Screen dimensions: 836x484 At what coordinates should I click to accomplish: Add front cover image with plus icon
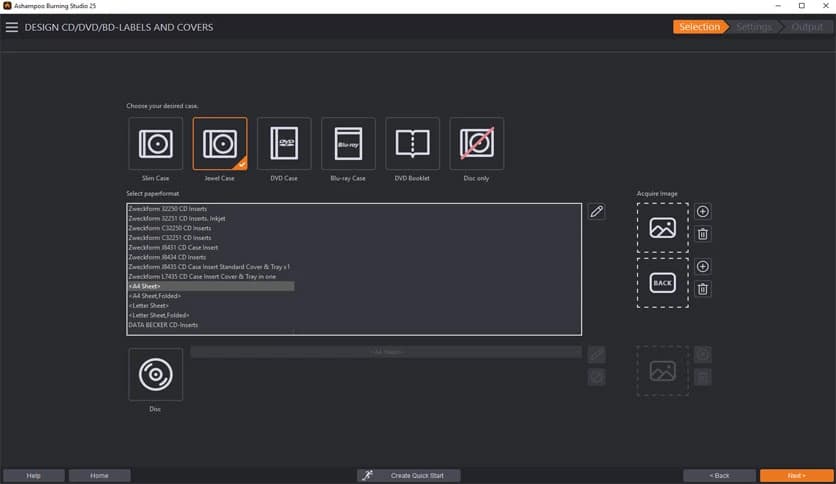pos(703,212)
